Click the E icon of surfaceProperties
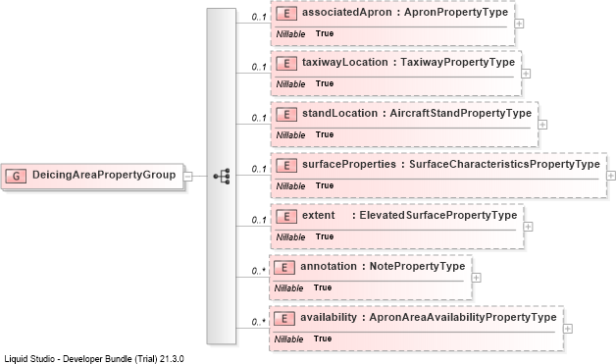This screenshot has width=616, height=364. click(286, 166)
